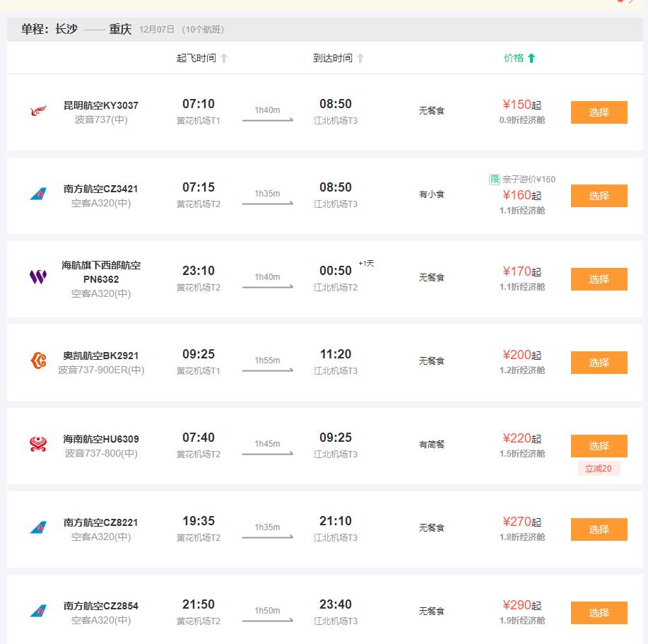The width and height of the screenshot is (648, 644).
Task: Pick the BK2921 flight at ¥200
Action: (x=599, y=363)
